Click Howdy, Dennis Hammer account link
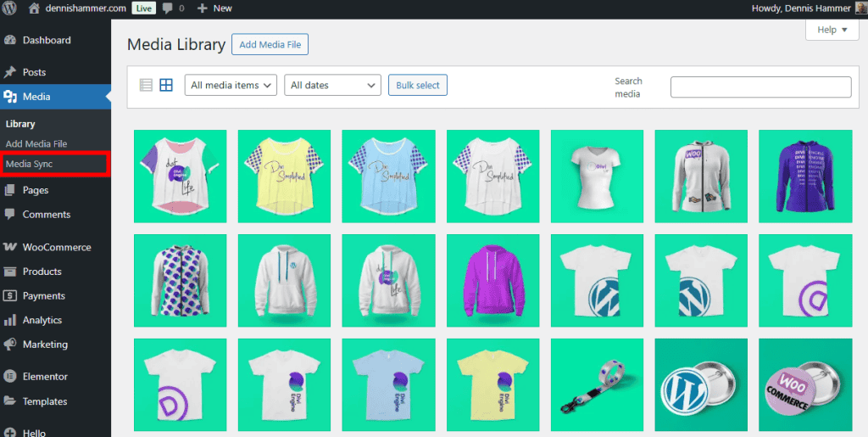 click(x=801, y=8)
